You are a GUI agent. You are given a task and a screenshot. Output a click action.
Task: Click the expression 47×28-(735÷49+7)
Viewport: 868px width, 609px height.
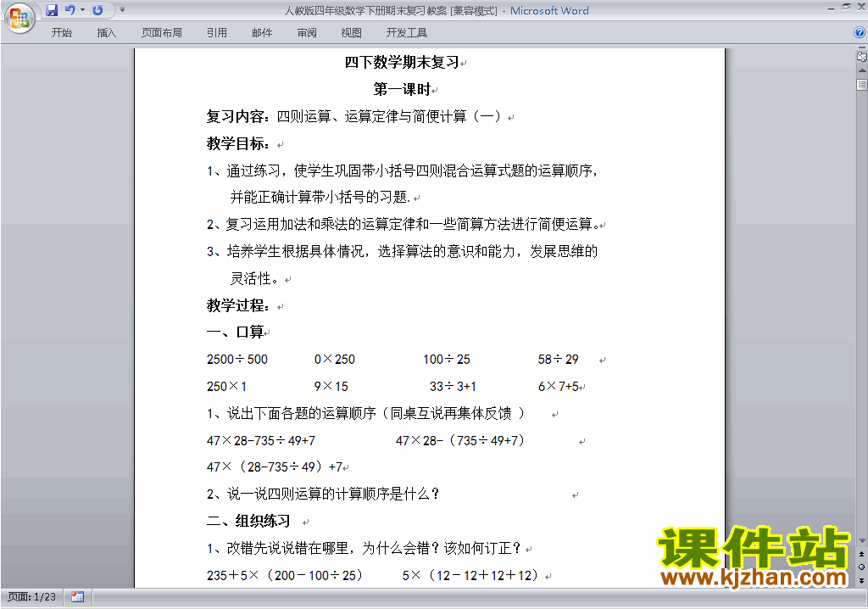(459, 440)
